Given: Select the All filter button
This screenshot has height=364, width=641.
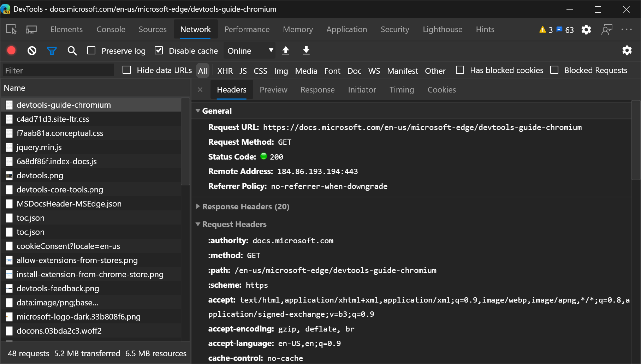Looking at the screenshot, I should 203,71.
